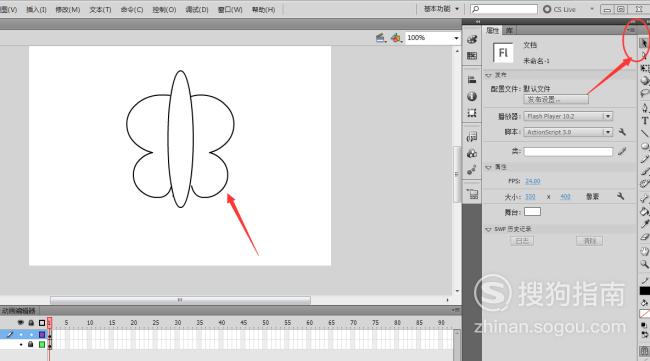Viewport: 650px width, 361px height.
Task: Select the Zoom magnifier tool
Action: 645,264
